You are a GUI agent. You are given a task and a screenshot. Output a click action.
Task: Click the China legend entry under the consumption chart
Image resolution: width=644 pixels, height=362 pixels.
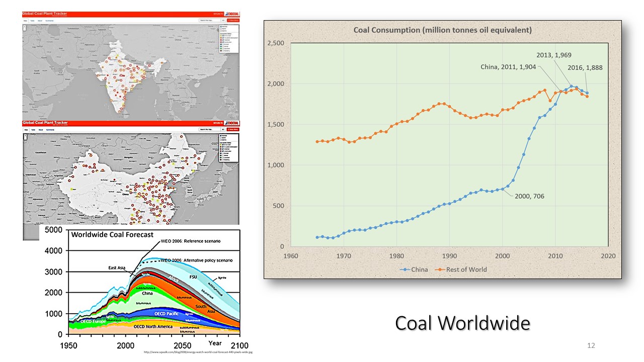[414, 269]
